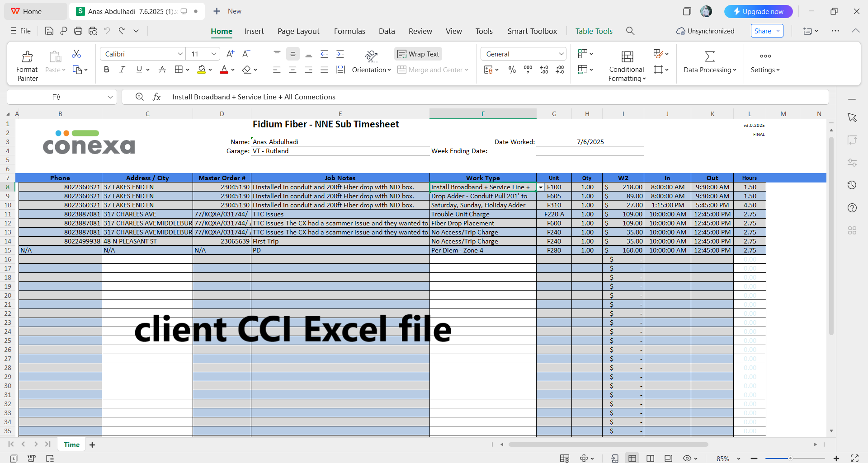The image size is (868, 463).
Task: Click the percent style icon
Action: [512, 70]
